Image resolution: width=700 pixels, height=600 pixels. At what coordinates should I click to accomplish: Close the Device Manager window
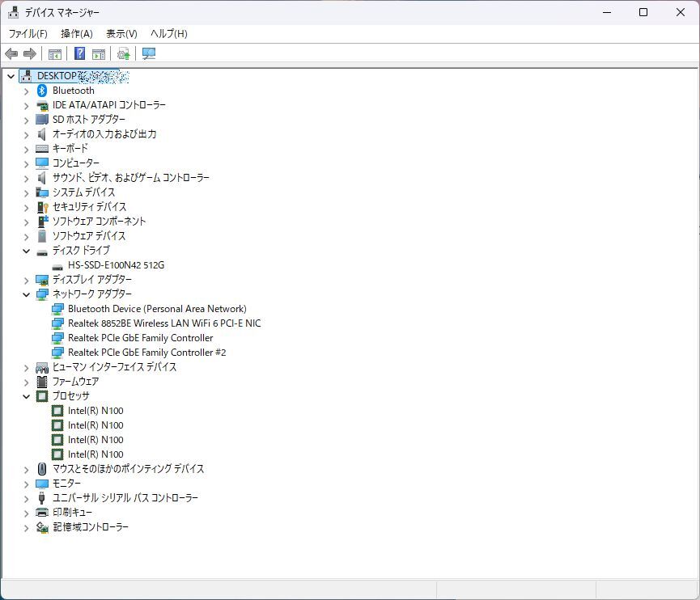click(681, 12)
